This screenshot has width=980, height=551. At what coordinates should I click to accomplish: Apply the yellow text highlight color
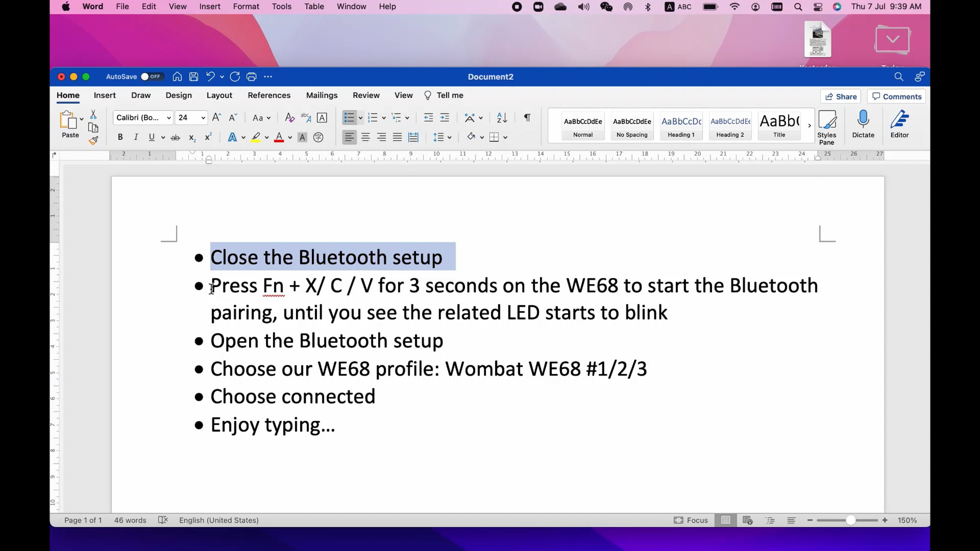[x=256, y=138]
